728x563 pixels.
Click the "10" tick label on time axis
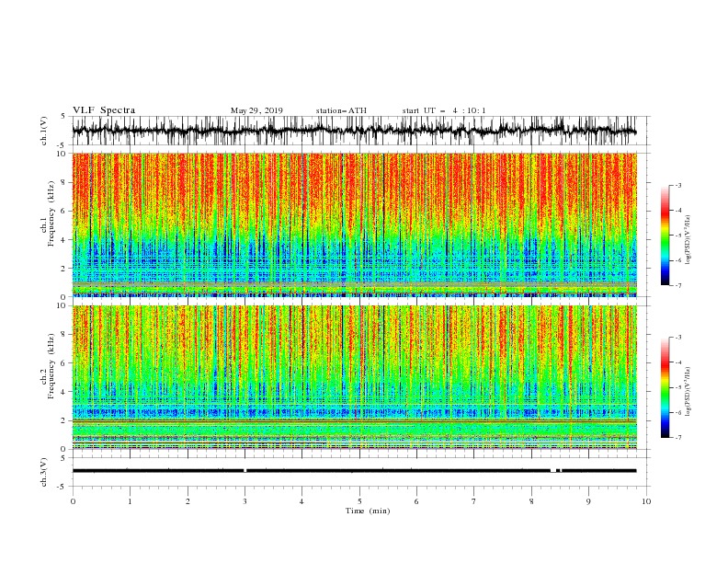coord(646,501)
